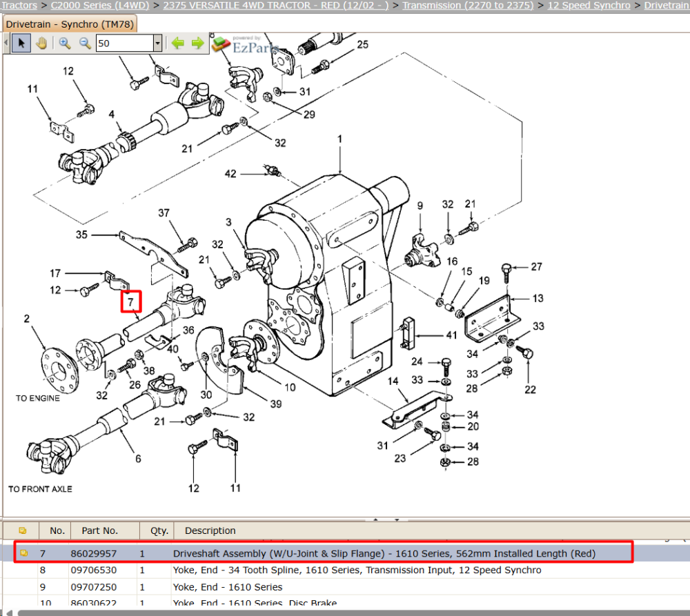
Task: Click callout 36 on the diagram
Action: pos(188,330)
